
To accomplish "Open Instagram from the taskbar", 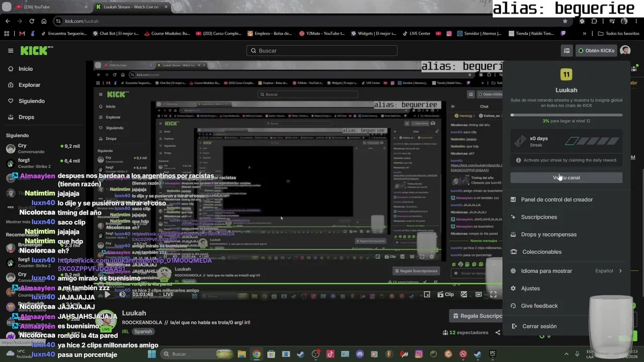I will [x=419, y=354].
